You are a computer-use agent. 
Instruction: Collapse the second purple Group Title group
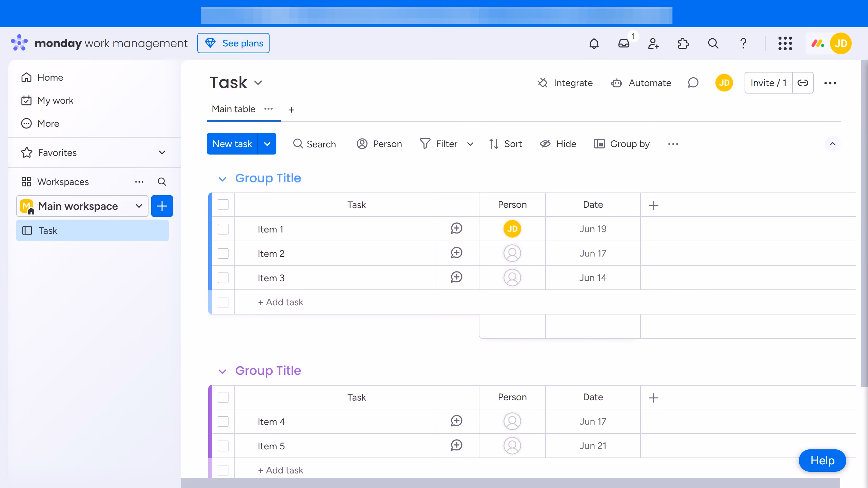222,371
